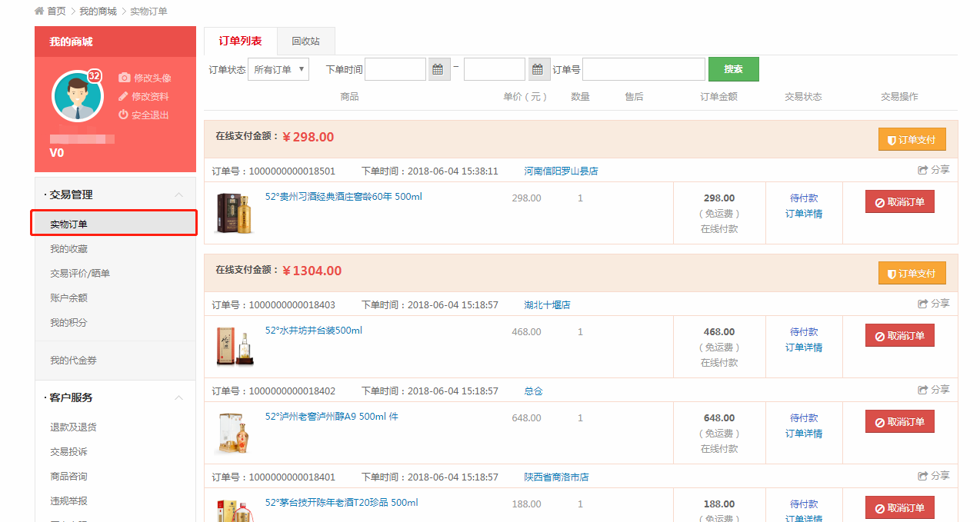
Task: Open the 总仓 store link
Action: tap(533, 391)
